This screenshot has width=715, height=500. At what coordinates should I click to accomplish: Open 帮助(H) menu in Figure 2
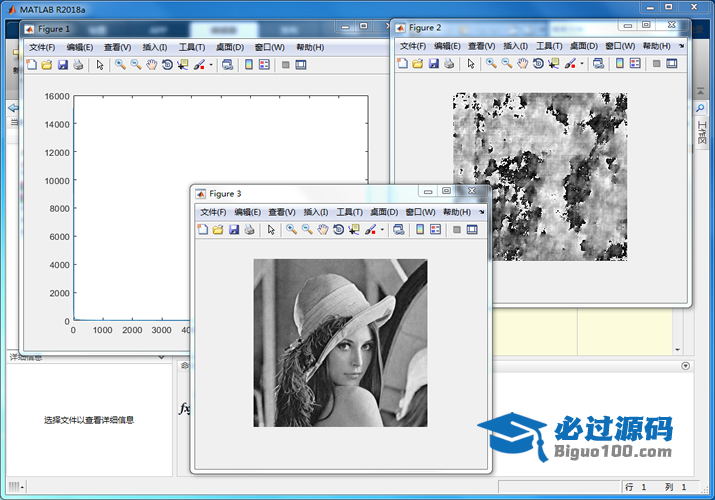tap(656, 46)
